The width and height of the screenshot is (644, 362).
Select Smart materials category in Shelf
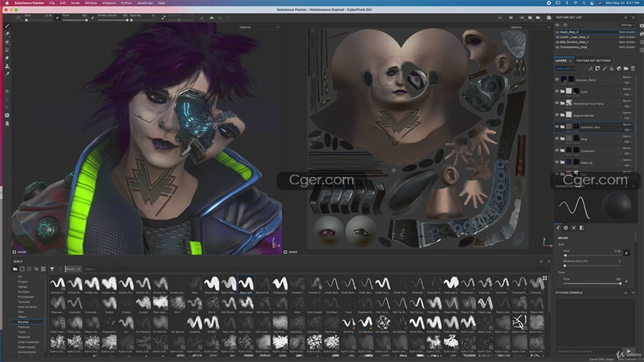[29, 342]
